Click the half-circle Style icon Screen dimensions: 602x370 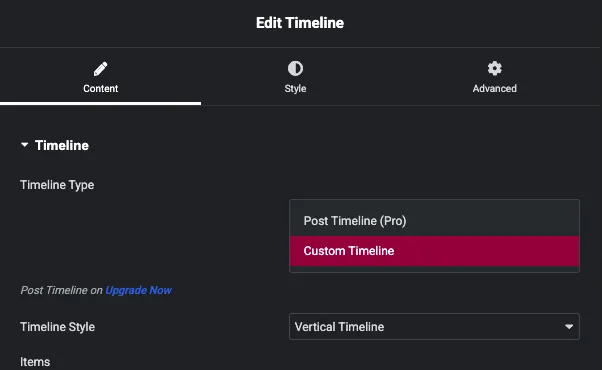click(x=295, y=69)
